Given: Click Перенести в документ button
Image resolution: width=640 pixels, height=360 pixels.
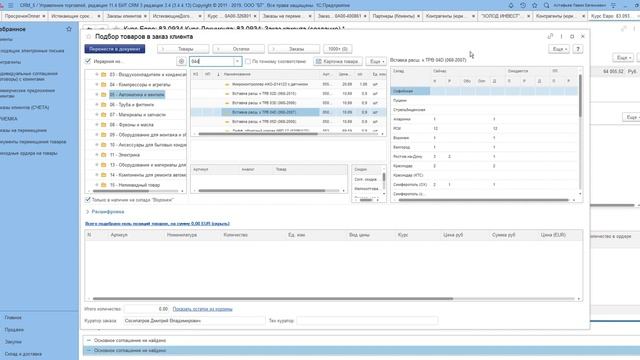Looking at the screenshot, I should (x=115, y=49).
